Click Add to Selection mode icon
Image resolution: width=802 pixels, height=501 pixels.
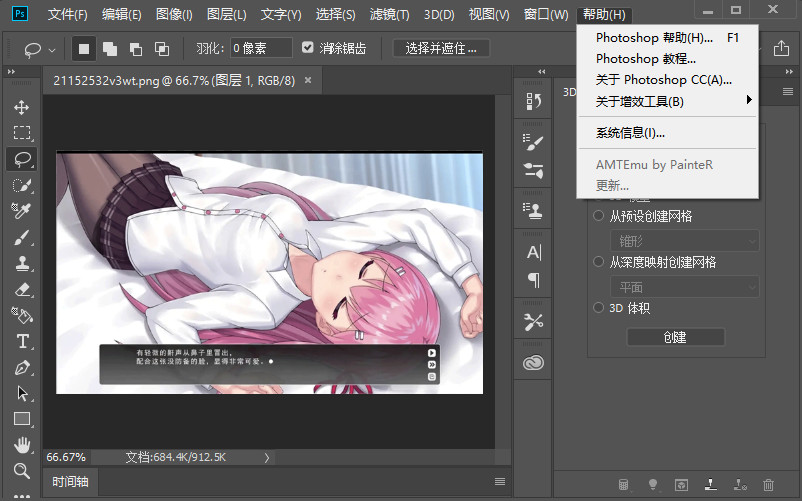pyautogui.click(x=110, y=49)
